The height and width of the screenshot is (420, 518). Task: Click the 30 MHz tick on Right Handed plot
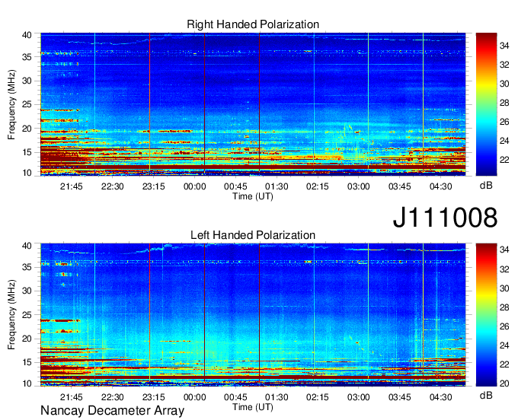point(27,81)
